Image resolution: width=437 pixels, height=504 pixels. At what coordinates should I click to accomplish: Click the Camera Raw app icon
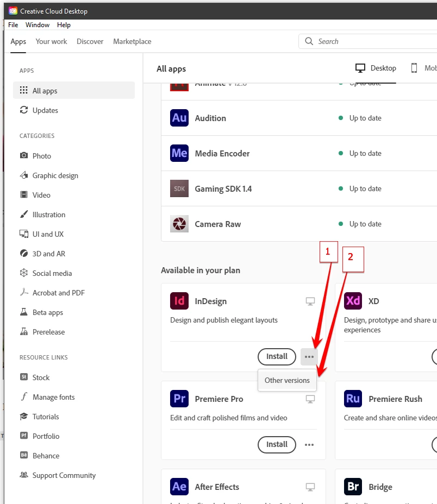(179, 224)
